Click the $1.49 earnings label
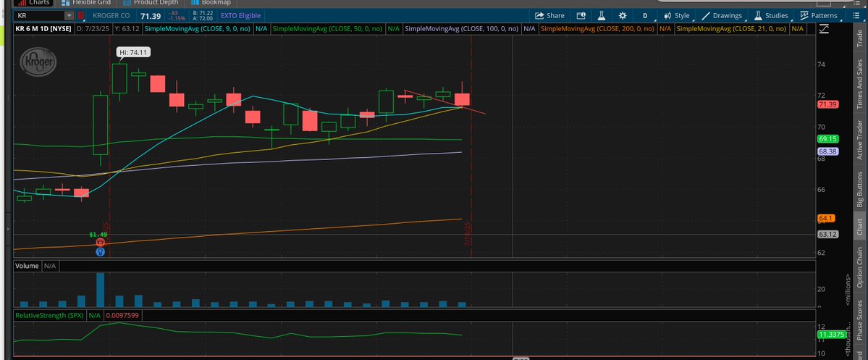Viewport: 868px width, 360px height. click(x=98, y=234)
